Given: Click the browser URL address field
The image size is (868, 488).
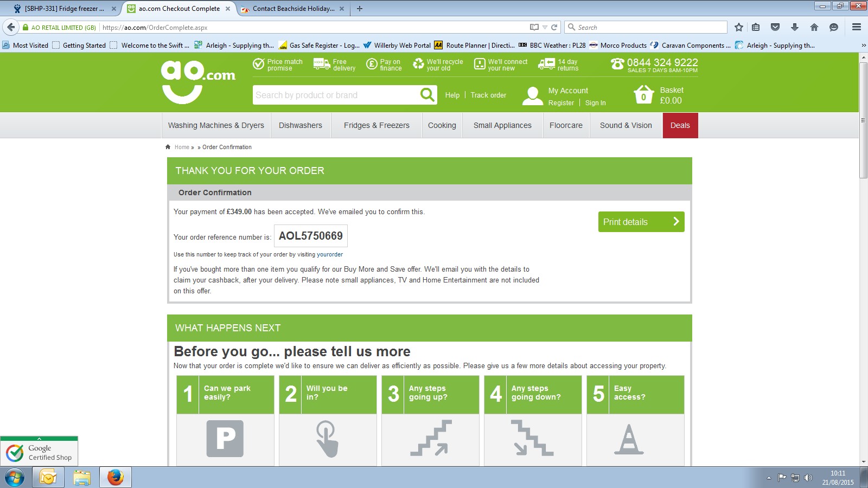Looking at the screenshot, I should click(315, 27).
